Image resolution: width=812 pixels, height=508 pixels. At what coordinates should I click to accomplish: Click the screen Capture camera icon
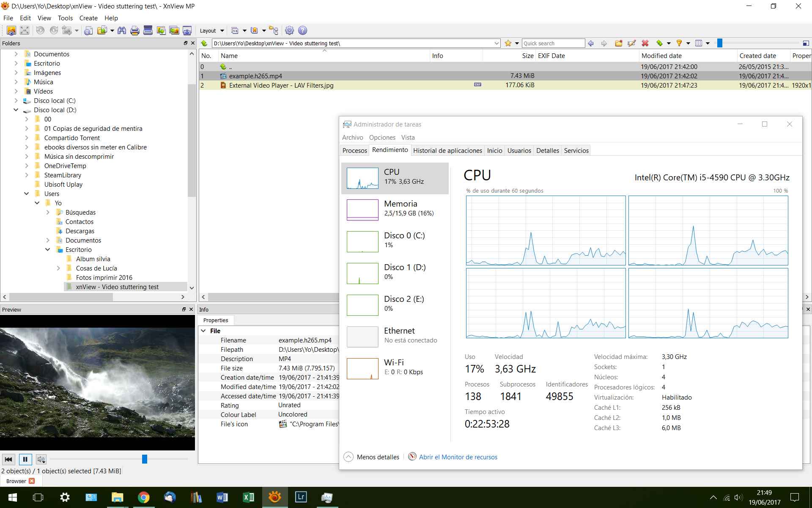point(187,30)
